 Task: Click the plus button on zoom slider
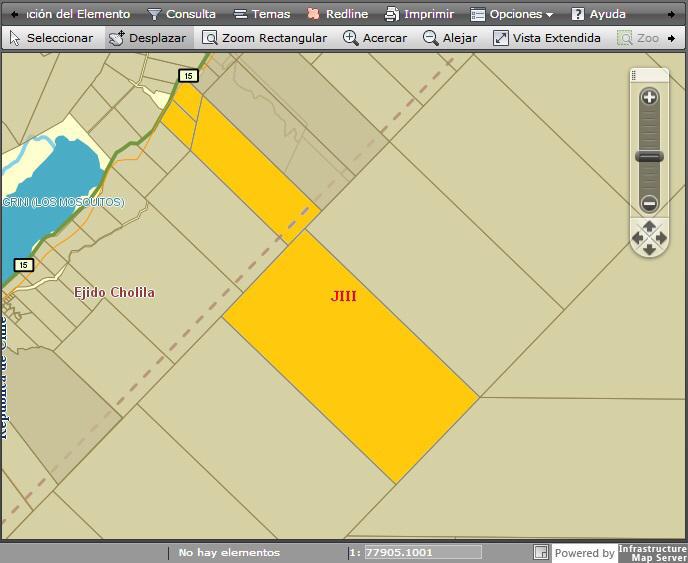pos(649,97)
